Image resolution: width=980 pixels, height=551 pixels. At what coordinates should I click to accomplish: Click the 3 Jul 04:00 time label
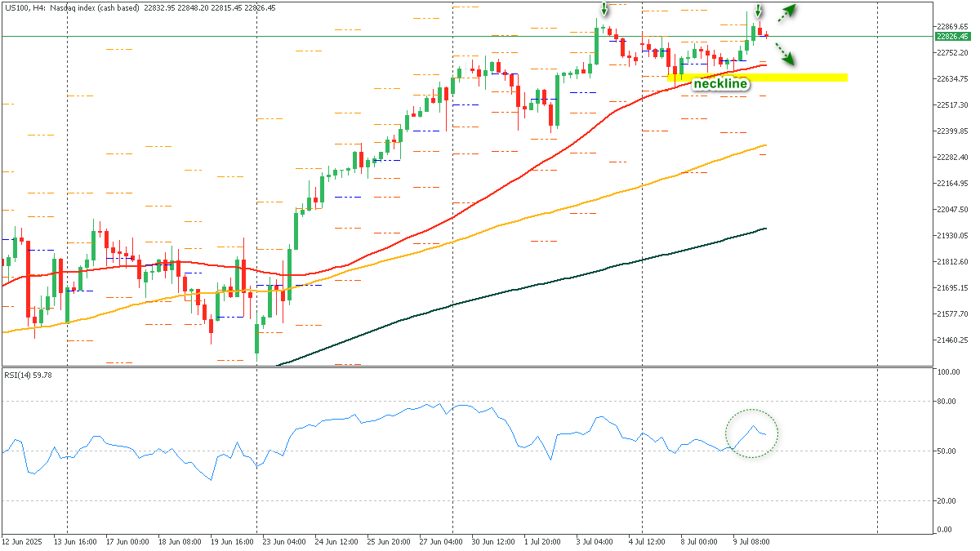click(596, 541)
